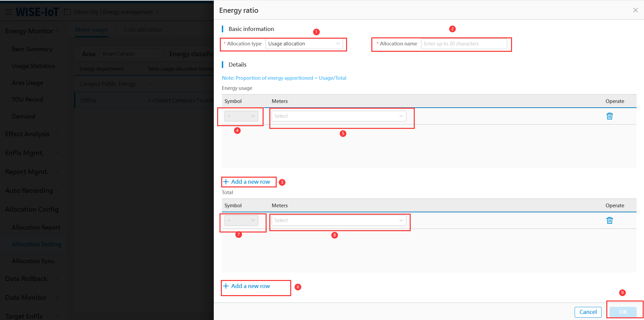Open Allocation Report in the sidebar
Screen dimensions: 644x320
pos(36,227)
